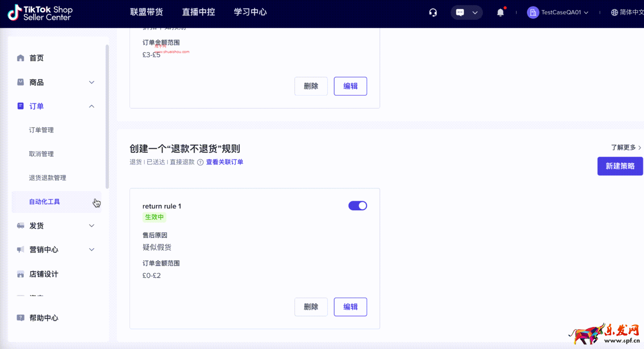Open the chat message bubble icon

(460, 12)
